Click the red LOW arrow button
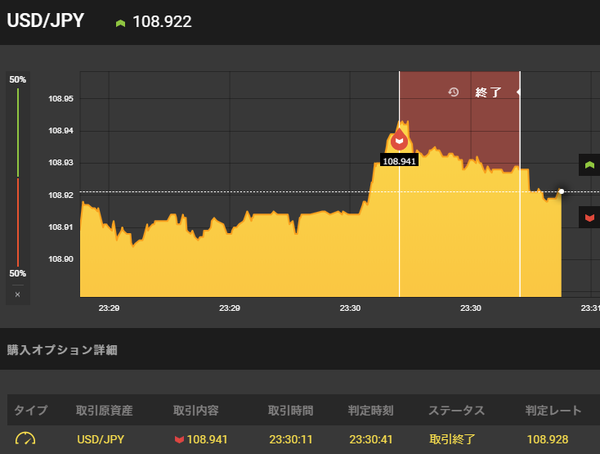The width and height of the screenshot is (600, 454). 589,217
